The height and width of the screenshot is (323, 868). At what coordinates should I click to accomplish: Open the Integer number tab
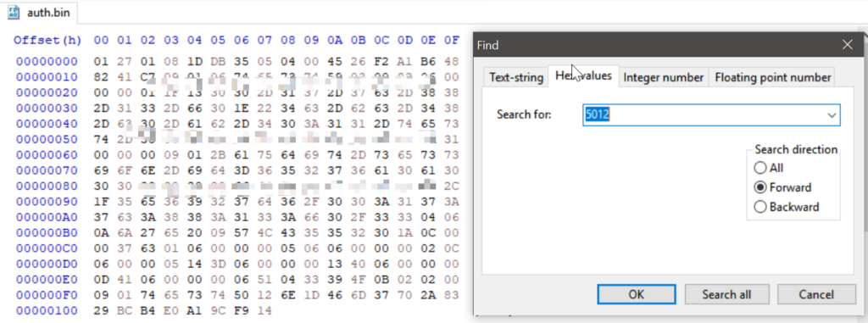tap(663, 77)
